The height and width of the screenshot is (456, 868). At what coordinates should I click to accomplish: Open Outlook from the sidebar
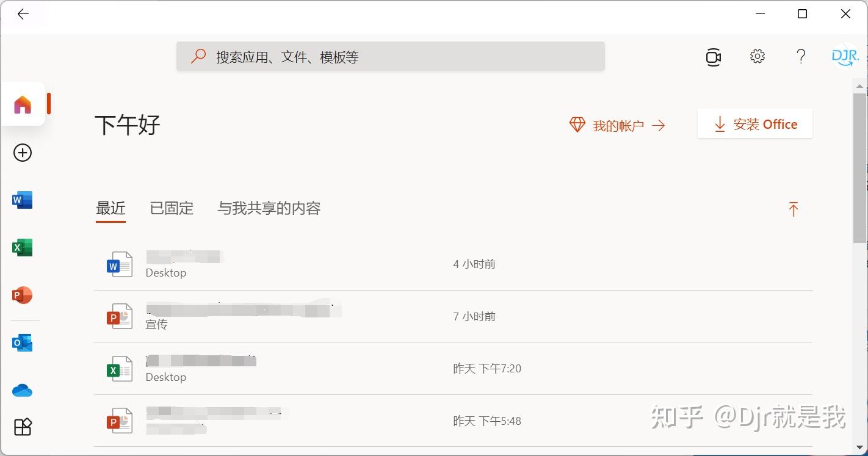pos(23,343)
